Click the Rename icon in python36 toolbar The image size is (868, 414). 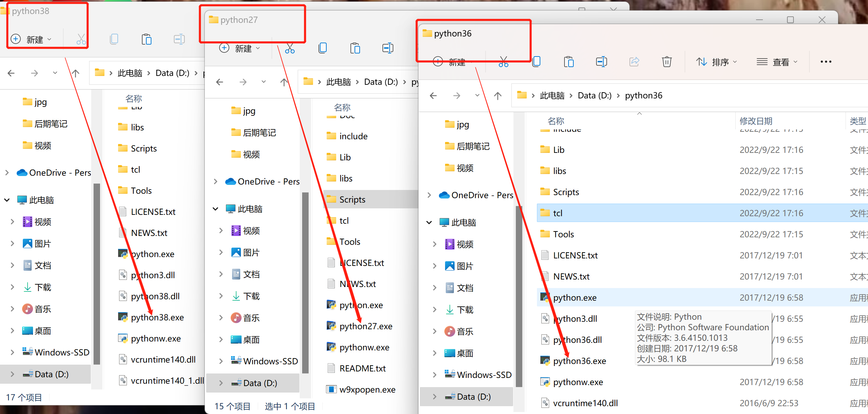coord(601,62)
